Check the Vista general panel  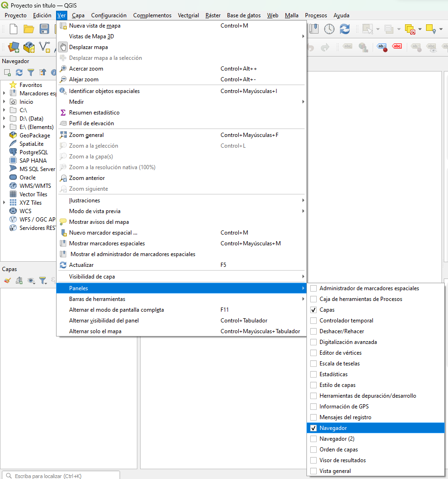[313, 471]
